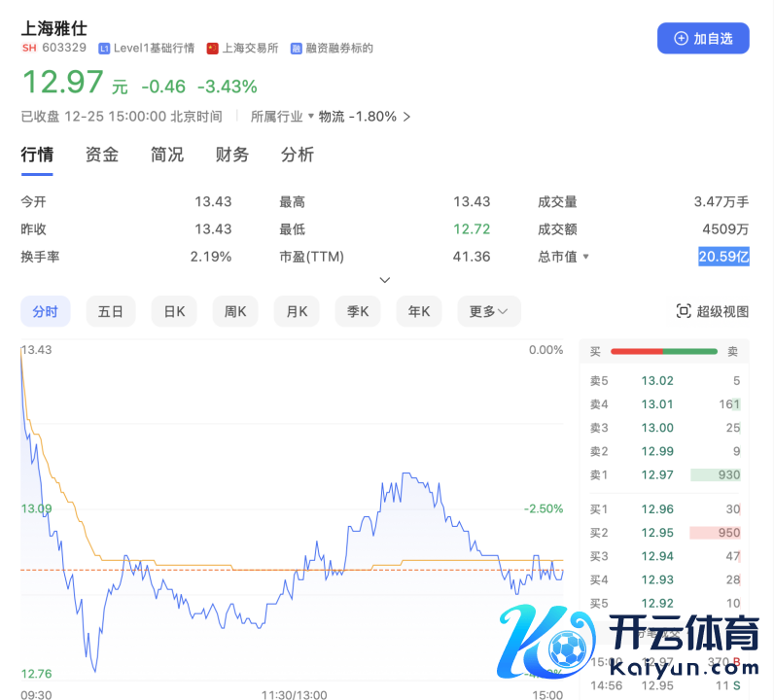The image size is (774, 700).
Task: Open the 财务 tab
Action: click(x=232, y=155)
